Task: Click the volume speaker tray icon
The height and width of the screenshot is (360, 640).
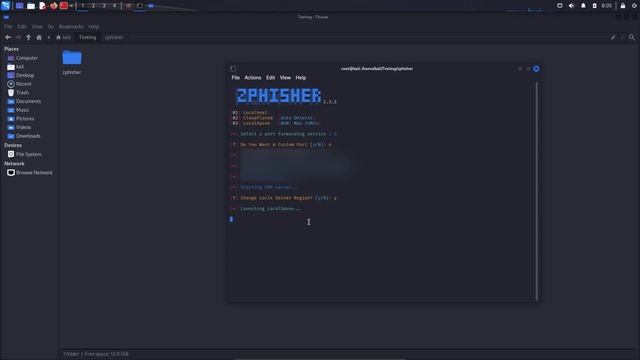Action: click(x=571, y=6)
